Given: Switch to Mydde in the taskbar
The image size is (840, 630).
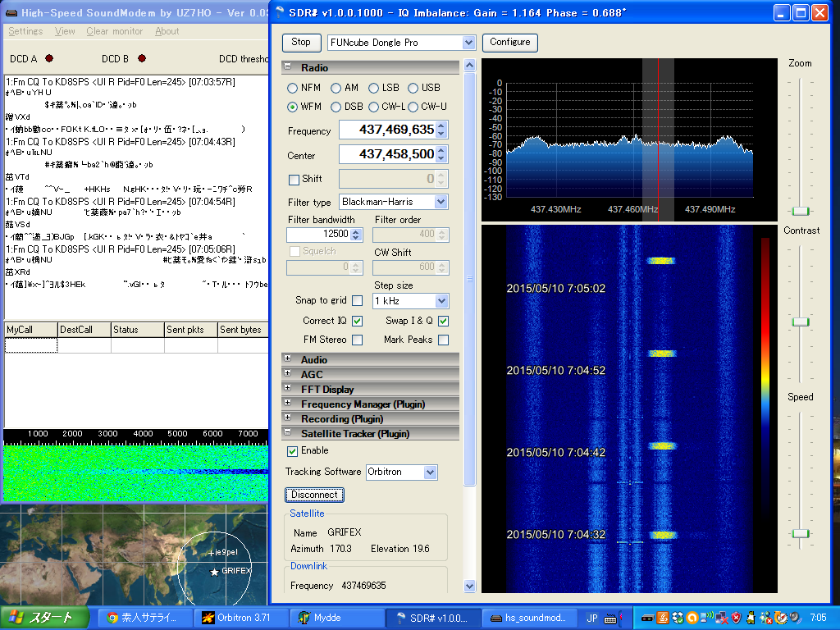Looking at the screenshot, I should (x=336, y=618).
